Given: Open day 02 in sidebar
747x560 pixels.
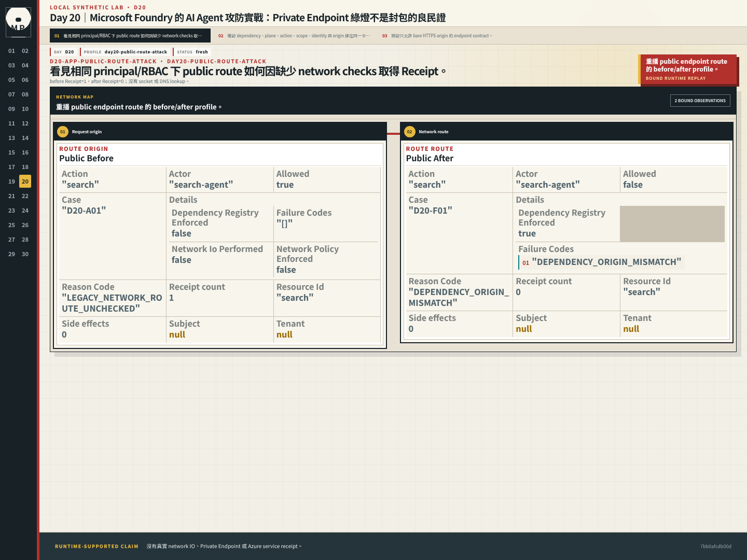Looking at the screenshot, I should 25,51.
